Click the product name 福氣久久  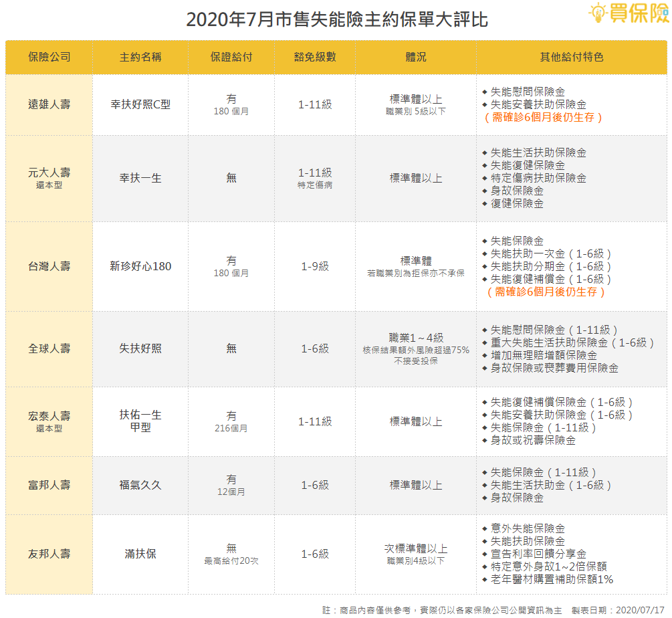[140, 485]
